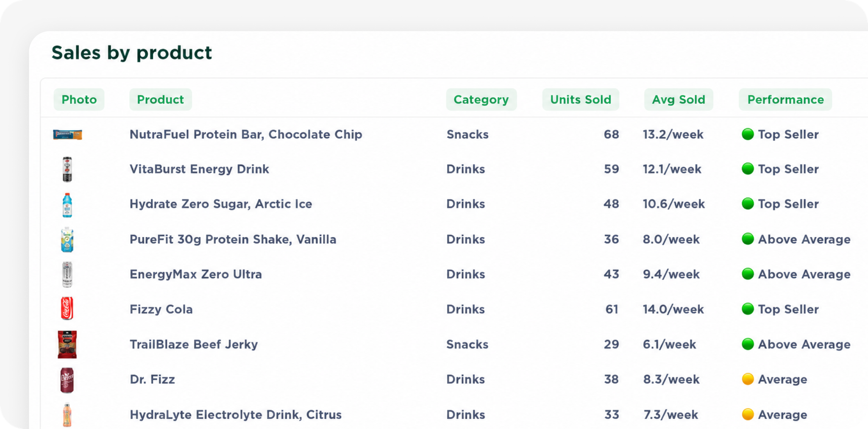The width and height of the screenshot is (868, 429).
Task: Select the EnergyMax Zero Ultra product name
Action: tap(196, 274)
